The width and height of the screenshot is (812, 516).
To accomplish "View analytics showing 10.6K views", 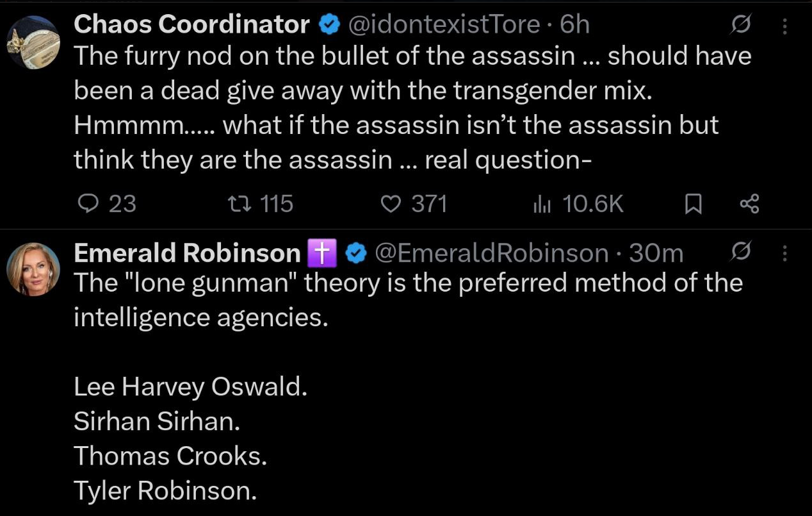I will (578, 204).
